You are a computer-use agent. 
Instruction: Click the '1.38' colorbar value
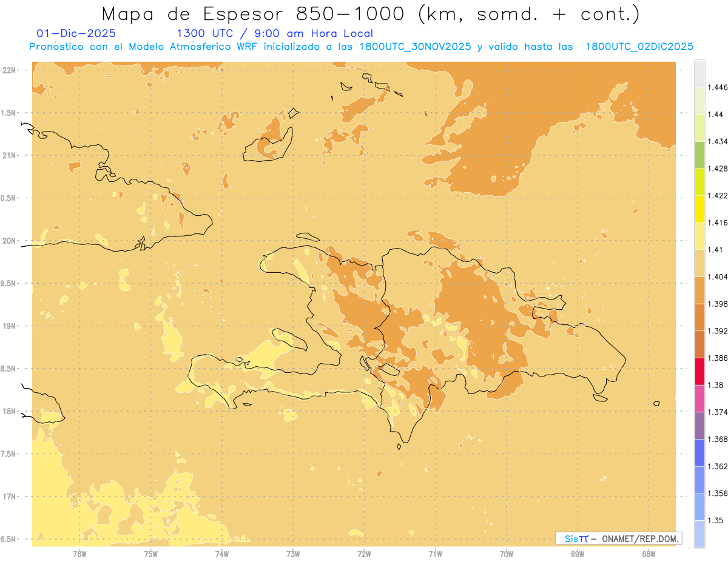[716, 385]
